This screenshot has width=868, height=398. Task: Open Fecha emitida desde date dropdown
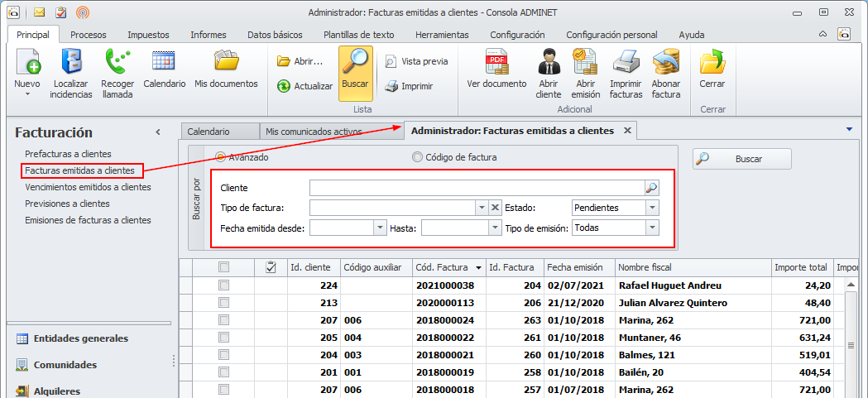pyautogui.click(x=380, y=228)
